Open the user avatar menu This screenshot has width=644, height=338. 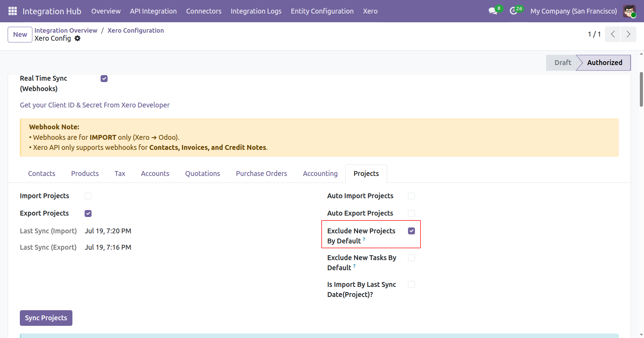[x=629, y=11]
